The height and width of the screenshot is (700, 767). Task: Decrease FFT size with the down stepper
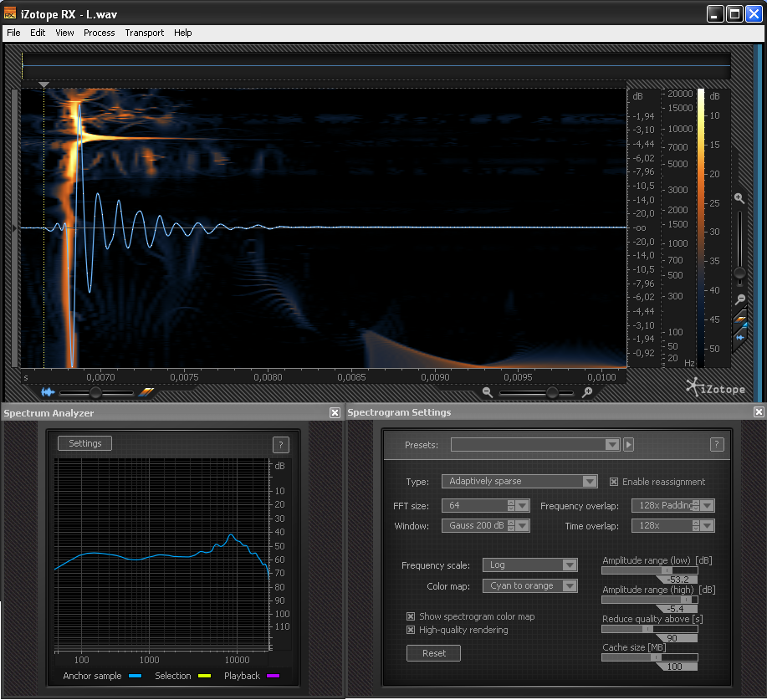pyautogui.click(x=511, y=508)
